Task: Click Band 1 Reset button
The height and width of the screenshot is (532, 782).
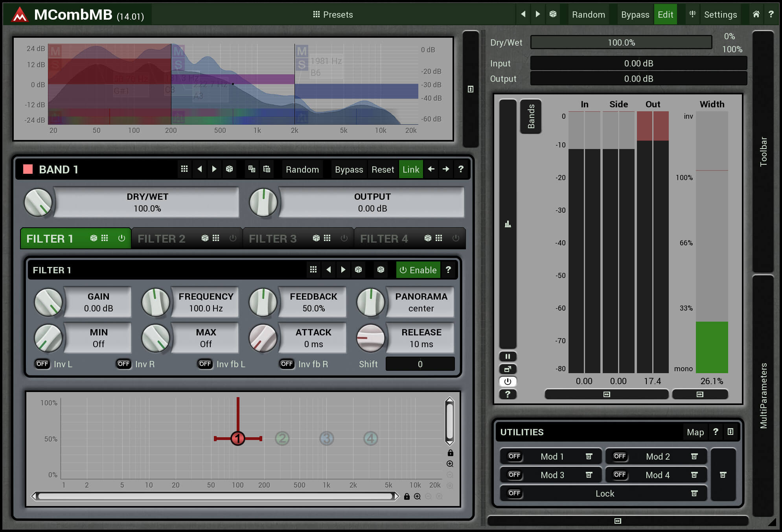Action: click(383, 169)
